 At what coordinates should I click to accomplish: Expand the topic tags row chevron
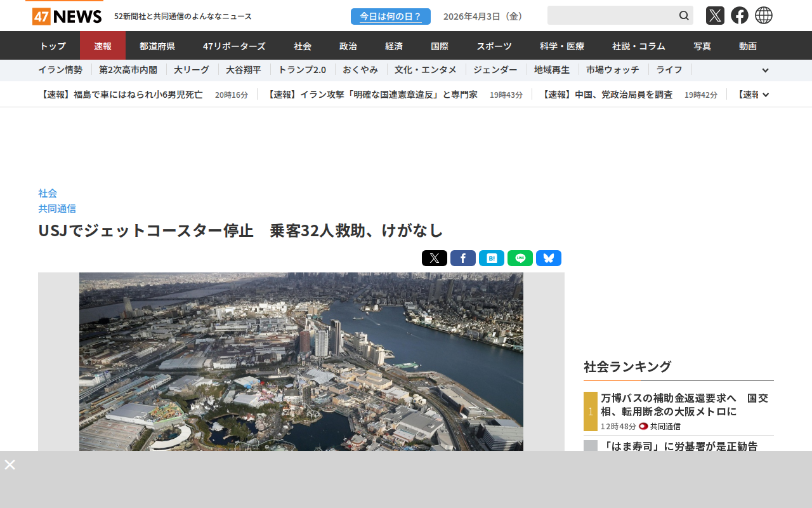tap(765, 70)
